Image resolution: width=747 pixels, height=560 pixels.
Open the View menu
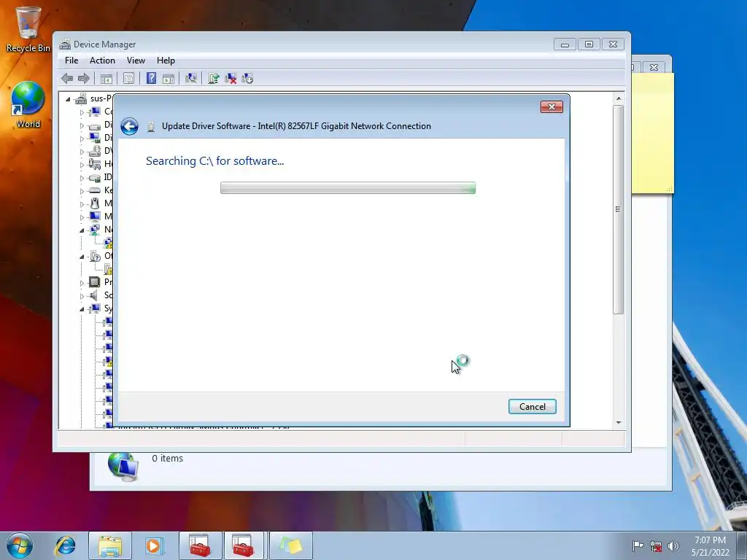136,61
